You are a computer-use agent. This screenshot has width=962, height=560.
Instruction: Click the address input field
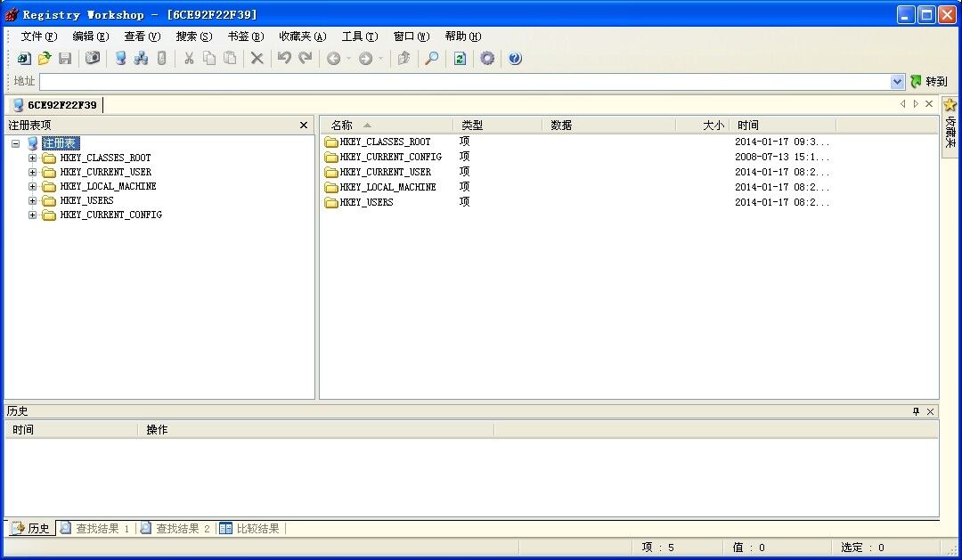pos(465,82)
